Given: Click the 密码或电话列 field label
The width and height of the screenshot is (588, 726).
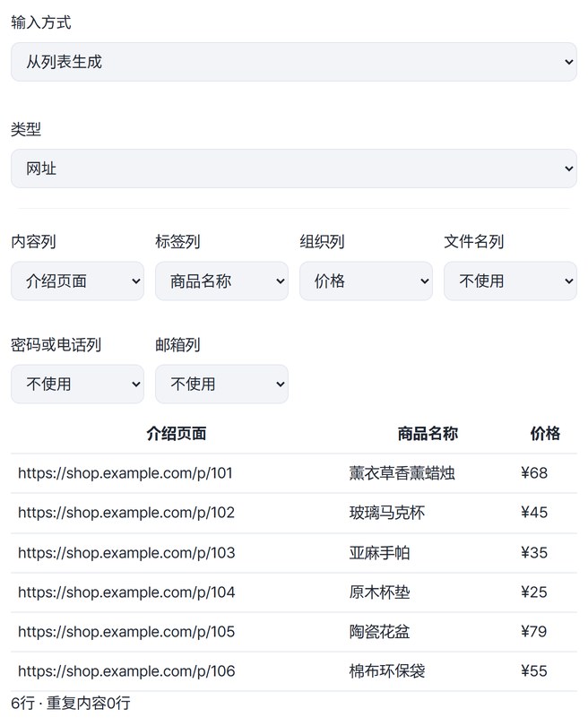Looking at the screenshot, I should click(x=56, y=345).
